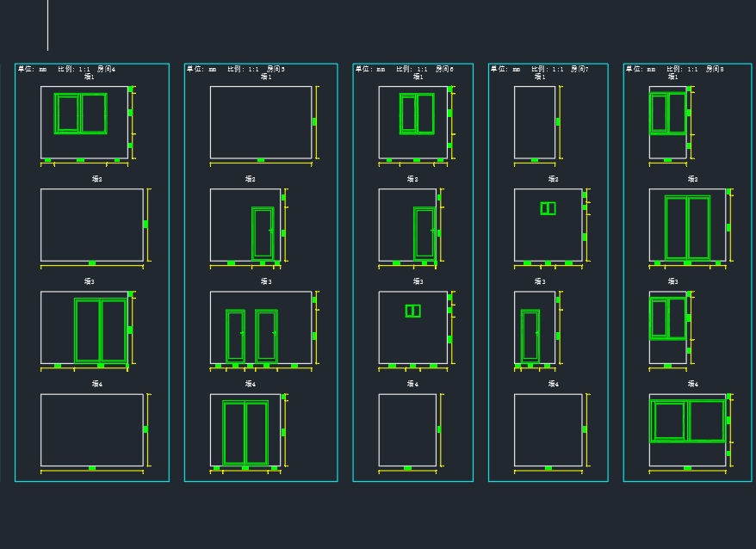This screenshot has width=756, height=549.
Task: Select the height dimension grip on Room 5 wall 1
Action: point(314,122)
